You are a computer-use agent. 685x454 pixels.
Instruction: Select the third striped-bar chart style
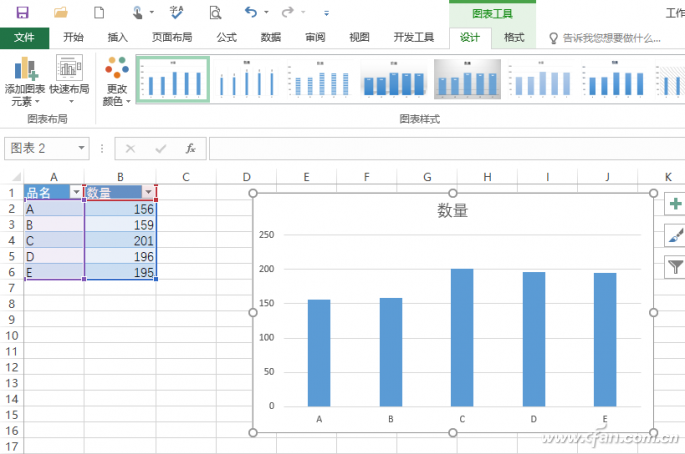pyautogui.click(x=320, y=79)
